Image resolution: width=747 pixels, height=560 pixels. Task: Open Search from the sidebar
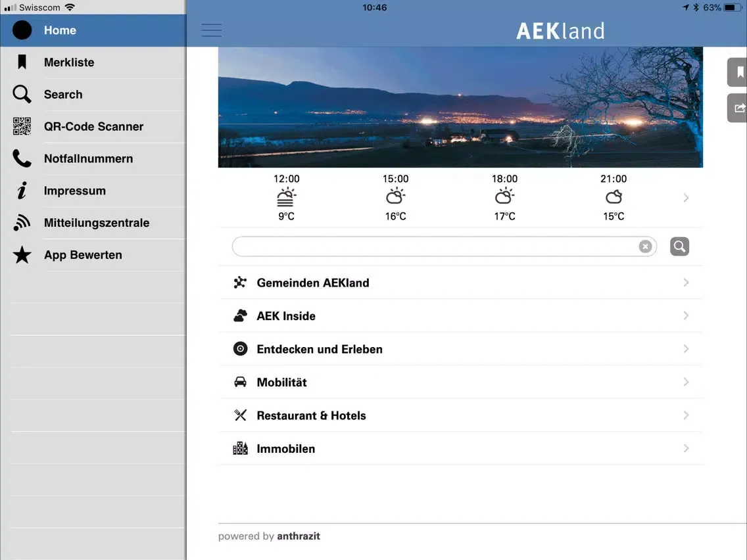coord(93,94)
